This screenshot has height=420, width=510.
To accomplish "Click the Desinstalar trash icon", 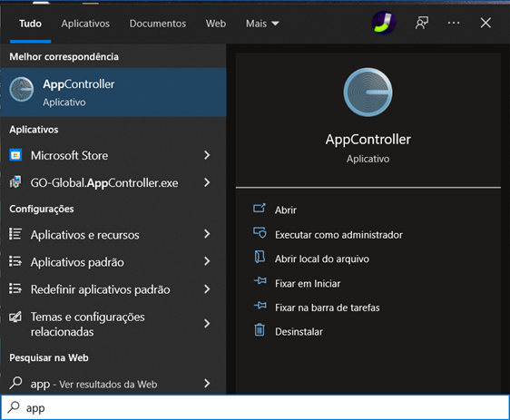I will pyautogui.click(x=260, y=329).
